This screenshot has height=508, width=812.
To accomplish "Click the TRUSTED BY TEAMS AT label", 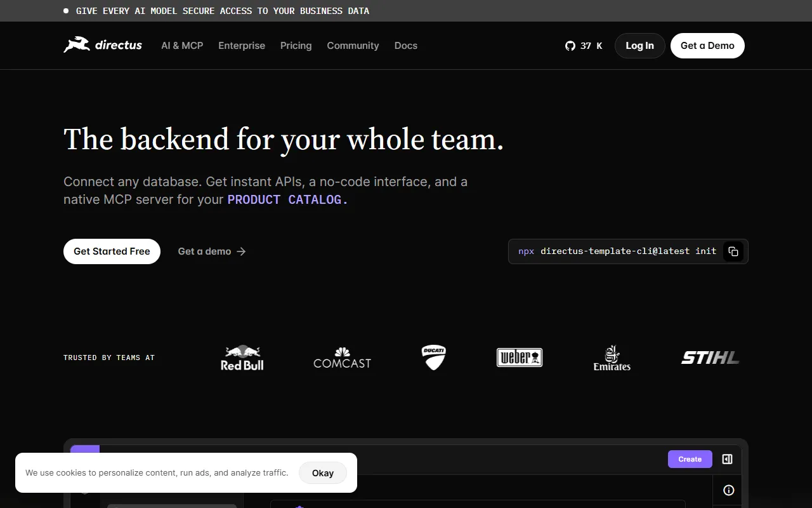I will (109, 358).
